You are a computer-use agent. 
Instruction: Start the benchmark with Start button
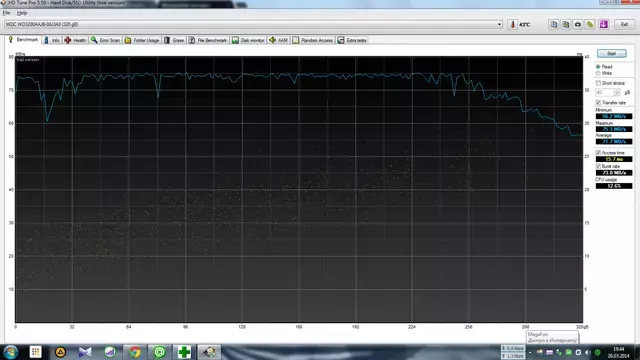[x=611, y=53]
